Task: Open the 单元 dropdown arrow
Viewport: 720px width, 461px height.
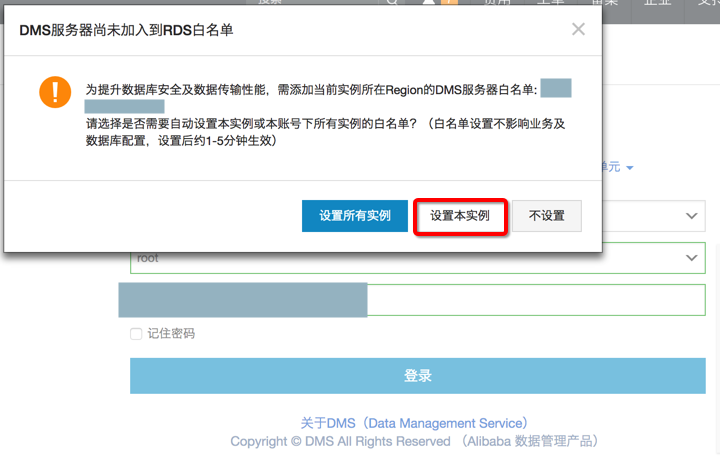Action: [x=630, y=168]
